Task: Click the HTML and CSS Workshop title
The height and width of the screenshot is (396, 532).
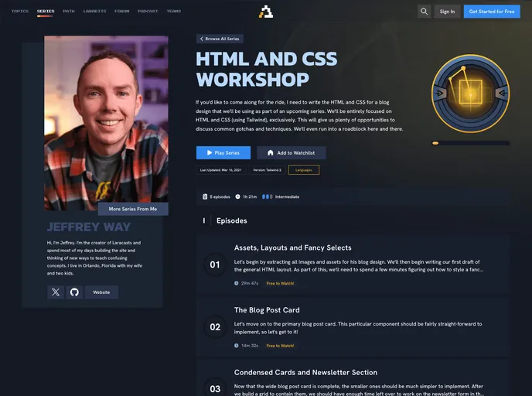Action: coord(266,70)
